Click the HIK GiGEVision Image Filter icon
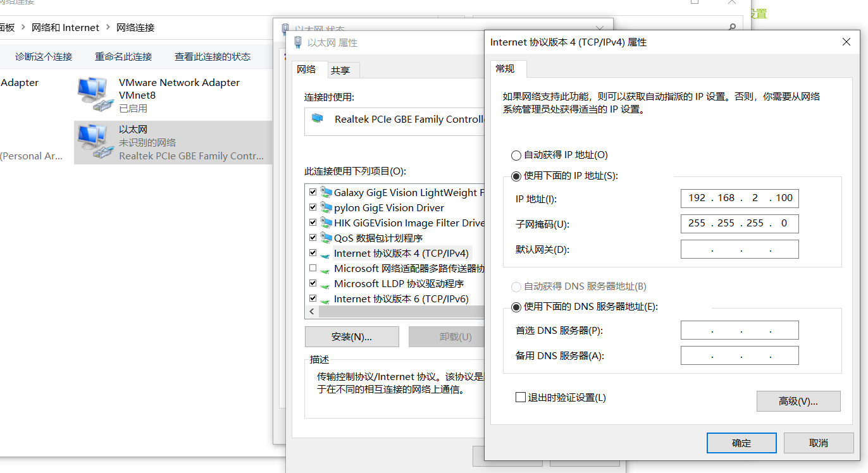 tap(326, 223)
